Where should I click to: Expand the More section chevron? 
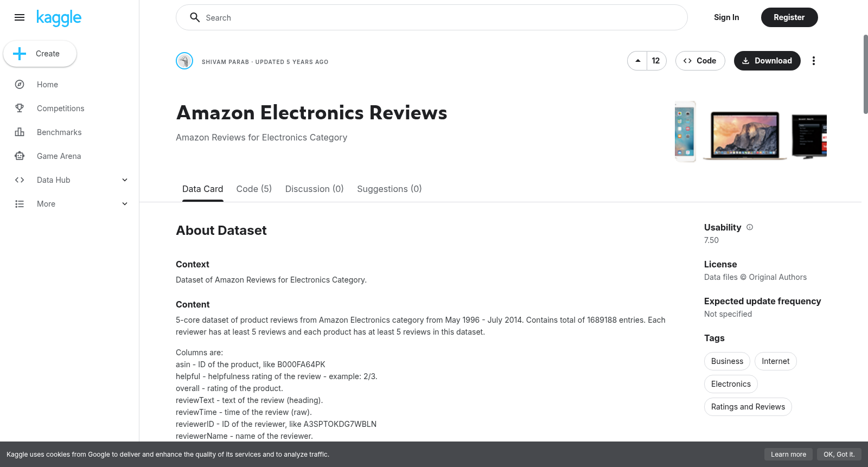click(125, 204)
